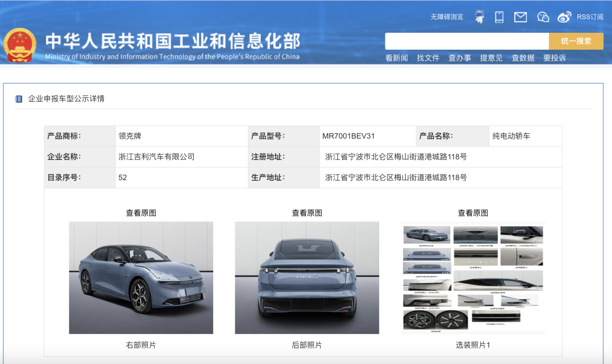Click the 统一搜索 button
This screenshot has height=364, width=612.
(576, 41)
